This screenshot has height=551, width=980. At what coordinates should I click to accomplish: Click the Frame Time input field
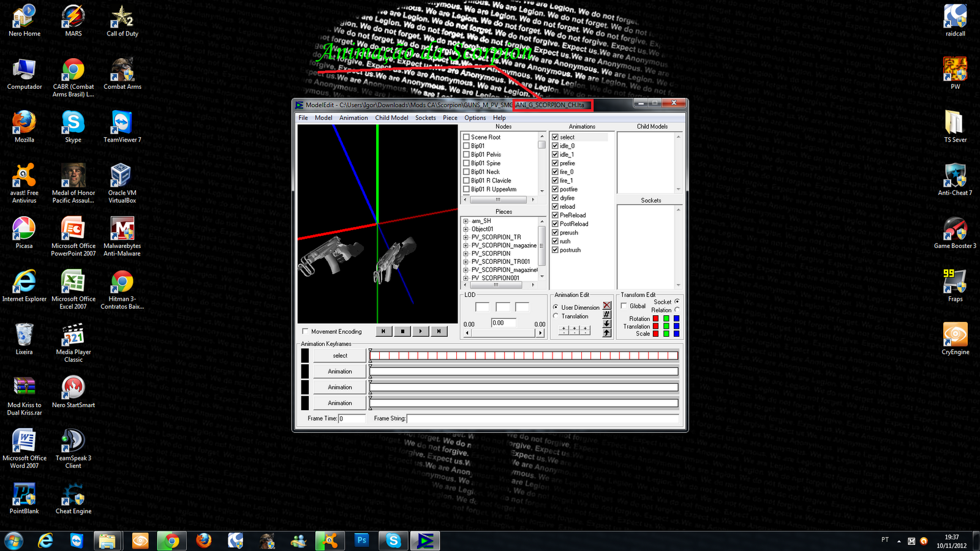click(x=352, y=419)
